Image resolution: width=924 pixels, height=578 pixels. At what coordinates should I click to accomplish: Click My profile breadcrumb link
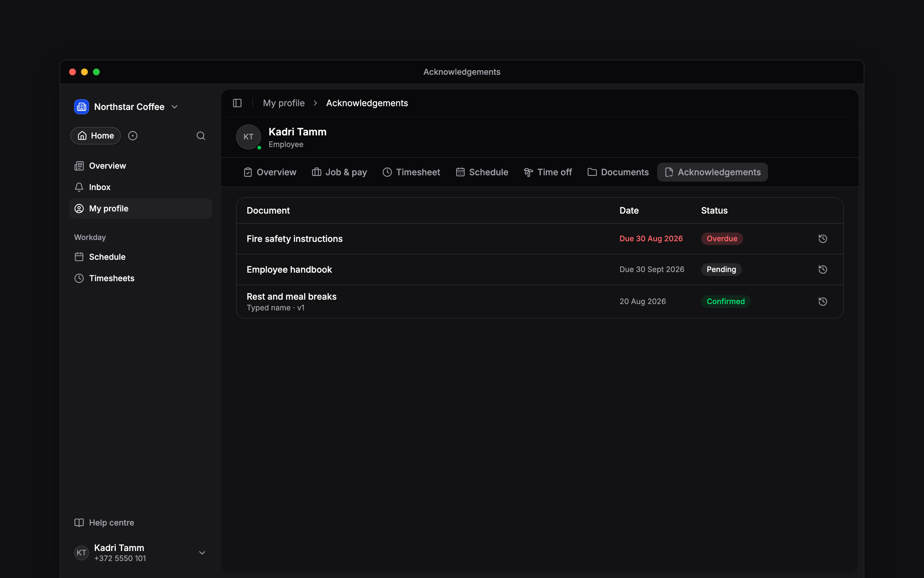[x=284, y=103]
